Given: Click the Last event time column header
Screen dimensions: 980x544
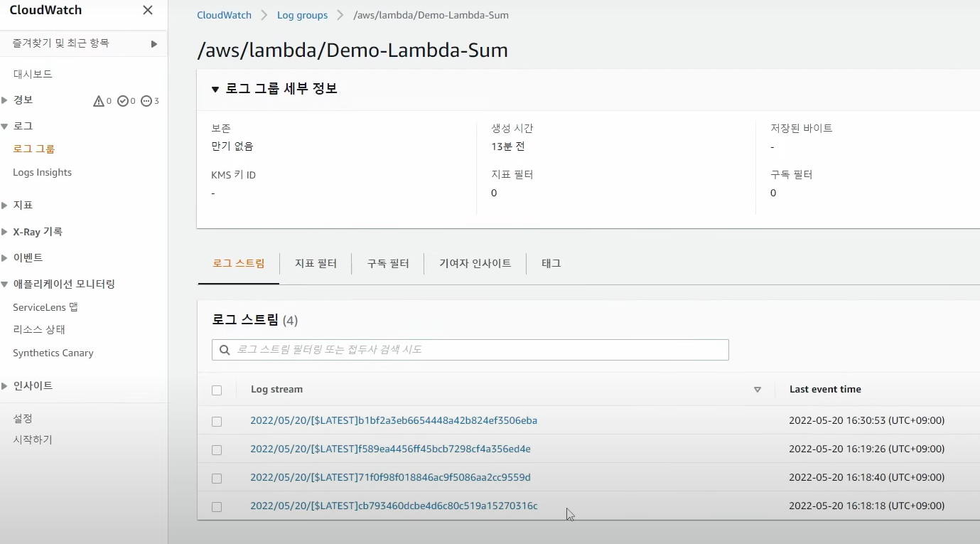Looking at the screenshot, I should click(x=825, y=389).
